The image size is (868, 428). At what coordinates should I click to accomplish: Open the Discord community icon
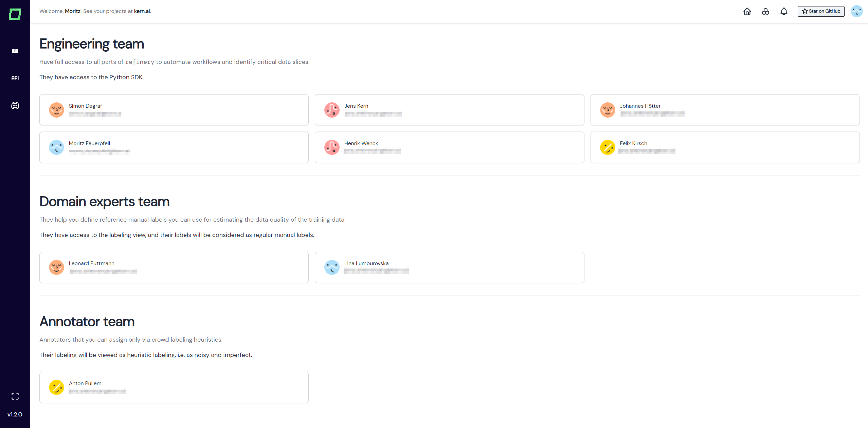click(15, 106)
